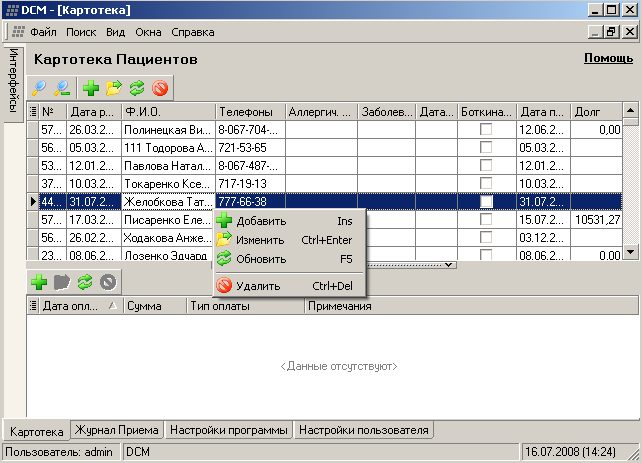The width and height of the screenshot is (642, 463).
Task: Open the payments grid column chooser icon
Action: point(33,306)
